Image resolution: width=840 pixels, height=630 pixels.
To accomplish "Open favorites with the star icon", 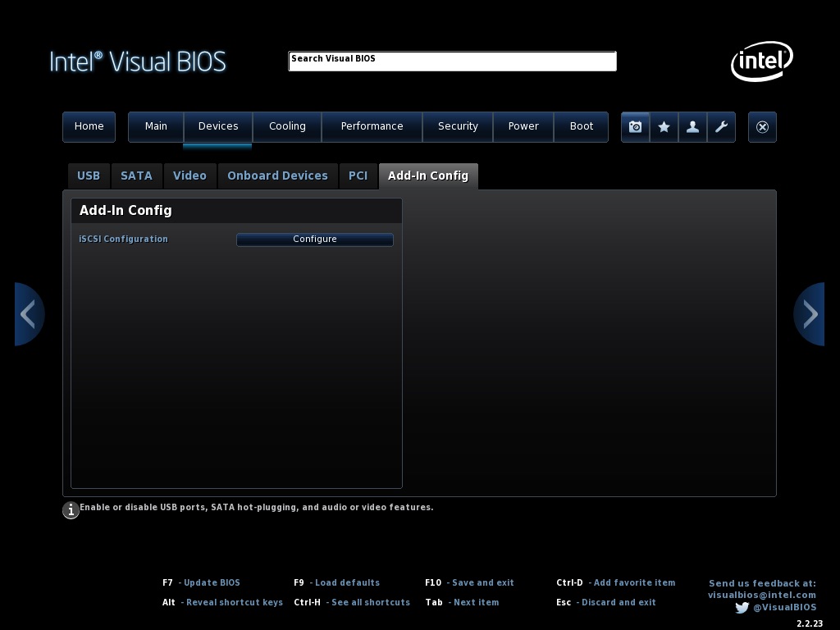I will pyautogui.click(x=664, y=127).
